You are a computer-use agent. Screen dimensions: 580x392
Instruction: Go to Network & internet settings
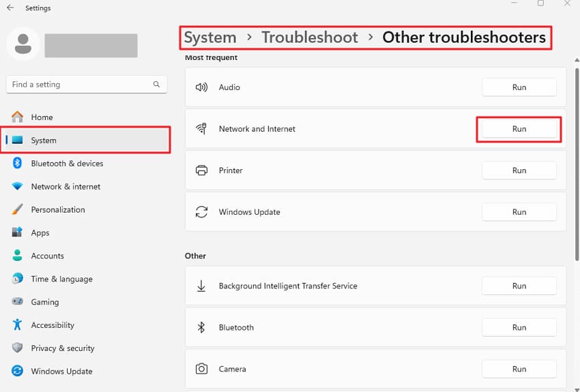click(x=86, y=187)
